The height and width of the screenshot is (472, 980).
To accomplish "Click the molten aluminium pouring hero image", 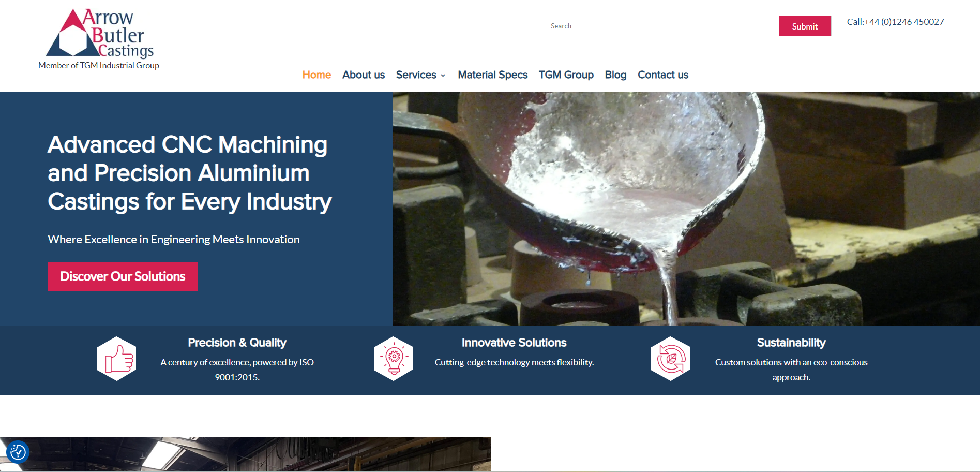I will 686,209.
